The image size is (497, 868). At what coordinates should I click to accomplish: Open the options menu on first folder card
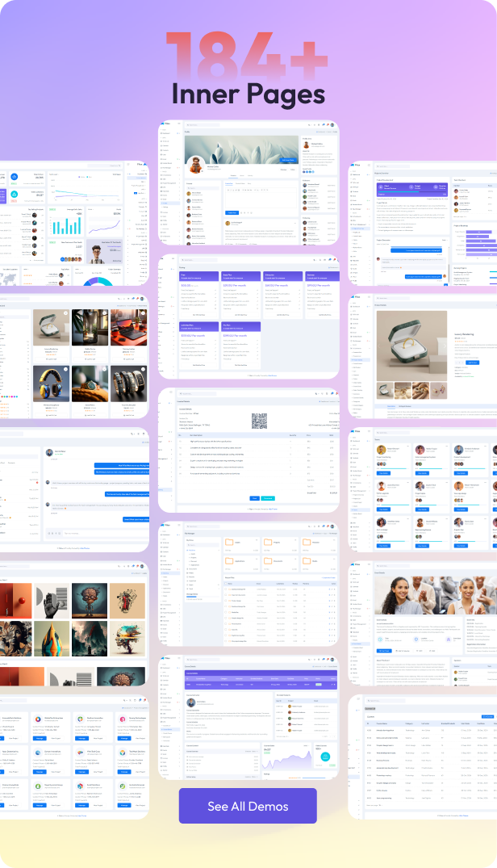pos(257,539)
